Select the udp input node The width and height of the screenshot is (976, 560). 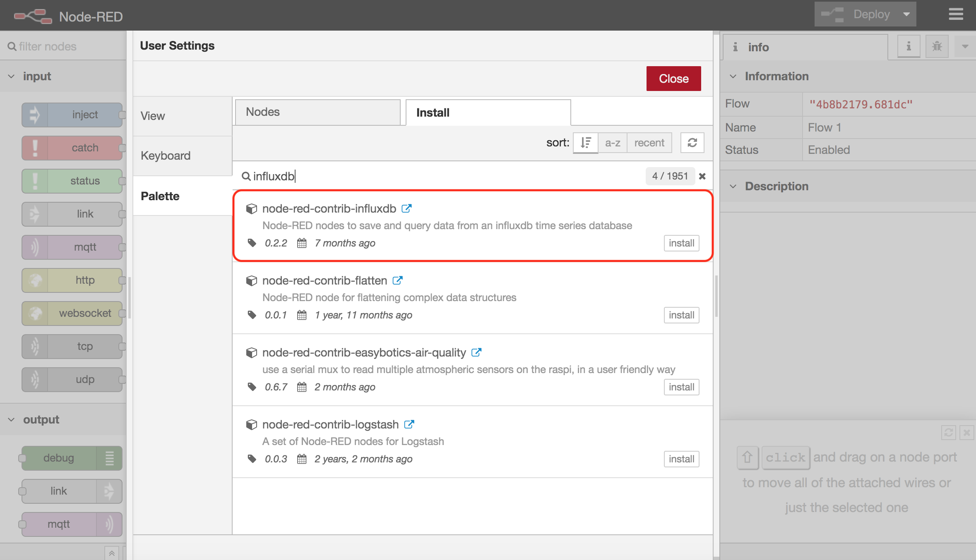[72, 380]
